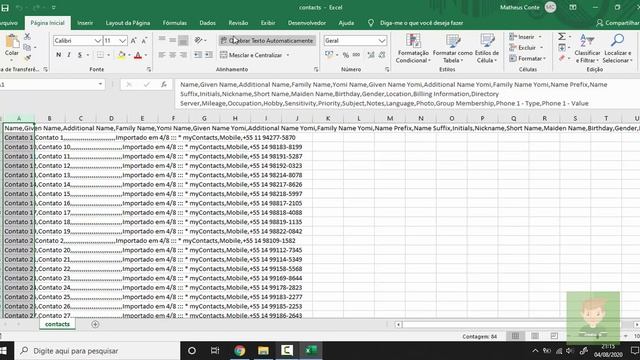This screenshot has height=360, width=640.
Task: Save the workbook with the disk icon
Action: pyautogui.click(x=5, y=7)
